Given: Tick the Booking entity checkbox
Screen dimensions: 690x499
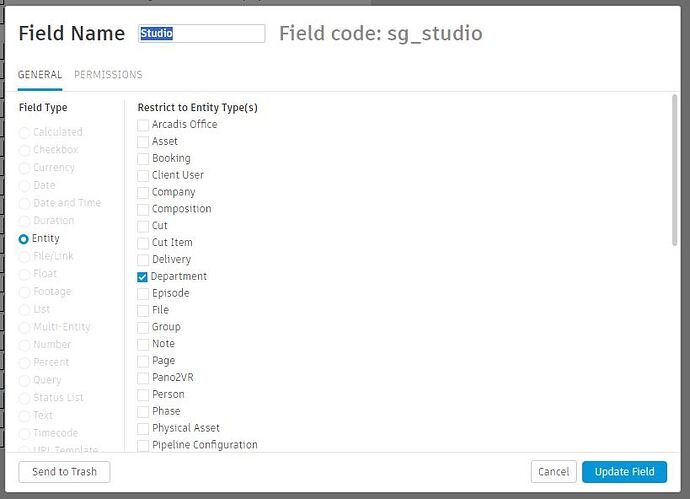Looking at the screenshot, I should point(143,159).
